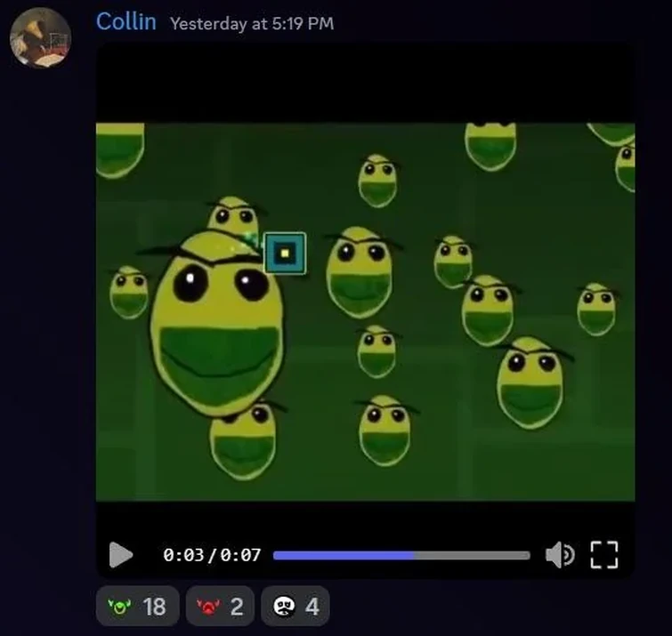Click the 0:03 / 0:07 time display
672x636 pixels.
click(212, 555)
